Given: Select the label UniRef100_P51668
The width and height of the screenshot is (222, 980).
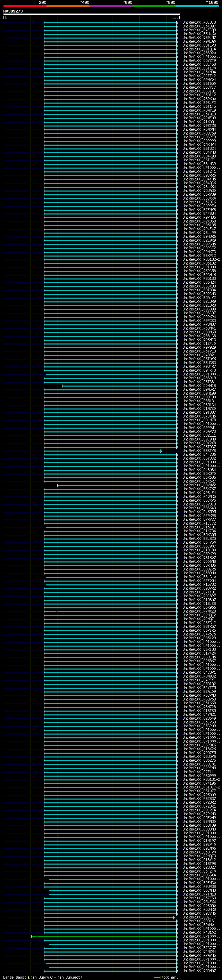Looking at the screenshot, I should coord(199,703).
